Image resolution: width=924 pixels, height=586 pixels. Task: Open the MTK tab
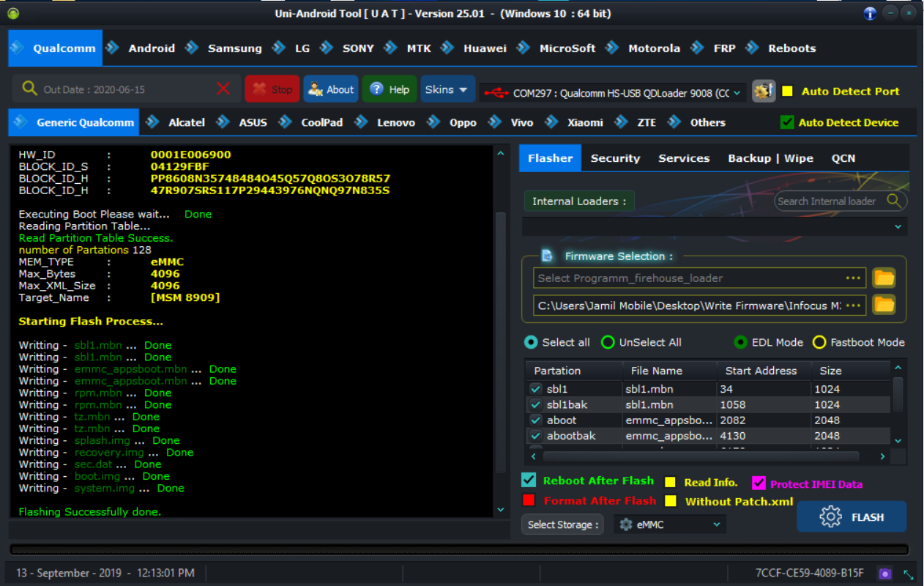(x=419, y=48)
